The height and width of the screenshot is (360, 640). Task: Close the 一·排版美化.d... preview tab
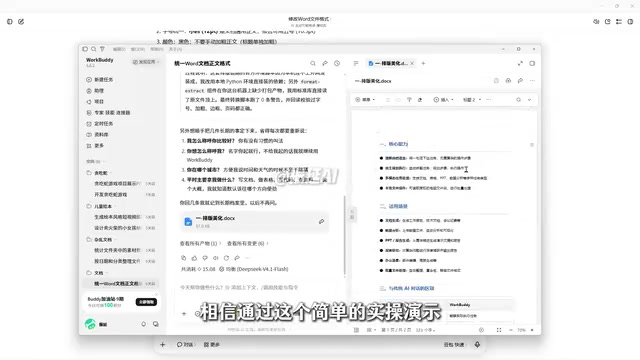click(412, 63)
